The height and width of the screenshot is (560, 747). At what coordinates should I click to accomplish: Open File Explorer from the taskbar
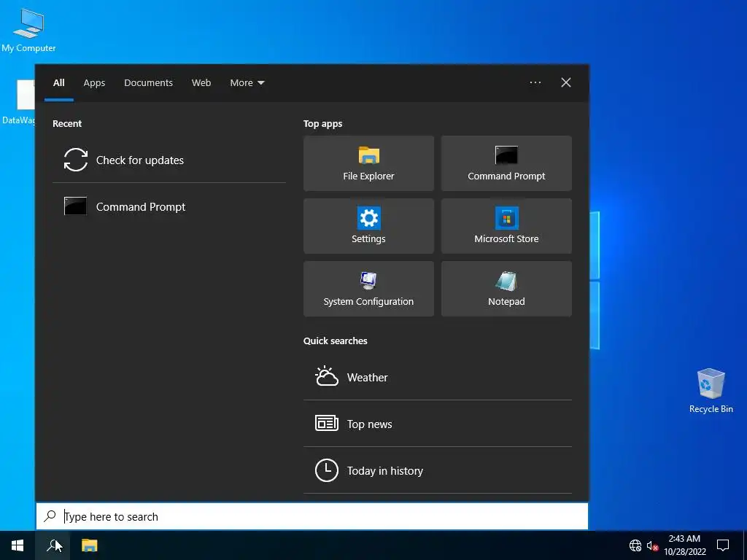89,545
